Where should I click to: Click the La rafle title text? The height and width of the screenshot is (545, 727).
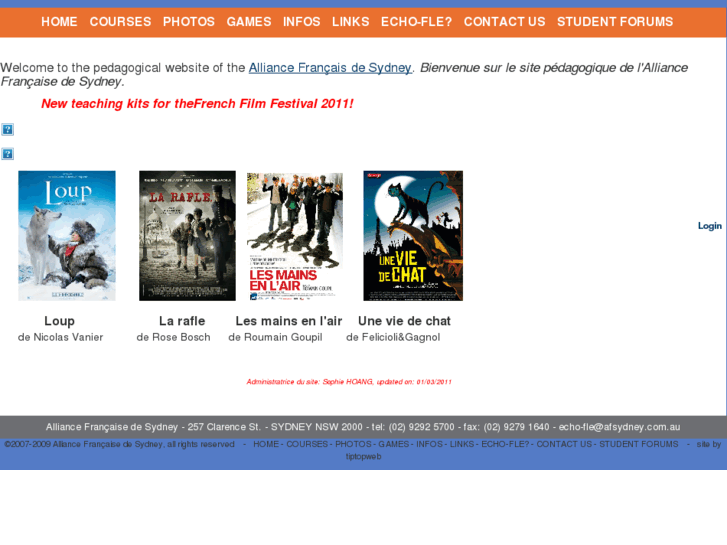(182, 321)
